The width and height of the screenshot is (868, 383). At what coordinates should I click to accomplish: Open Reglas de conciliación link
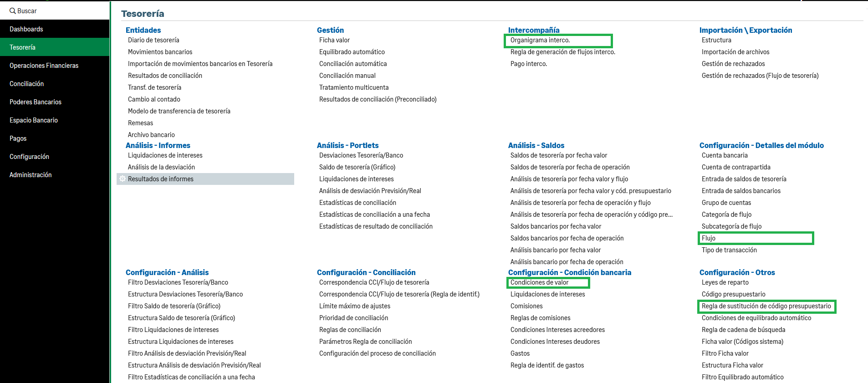pyautogui.click(x=350, y=330)
